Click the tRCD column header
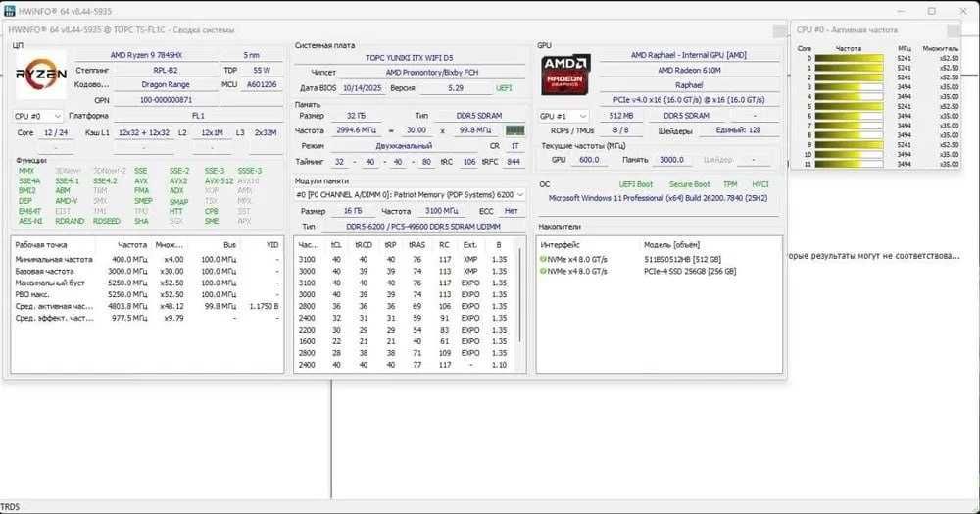 coord(364,245)
